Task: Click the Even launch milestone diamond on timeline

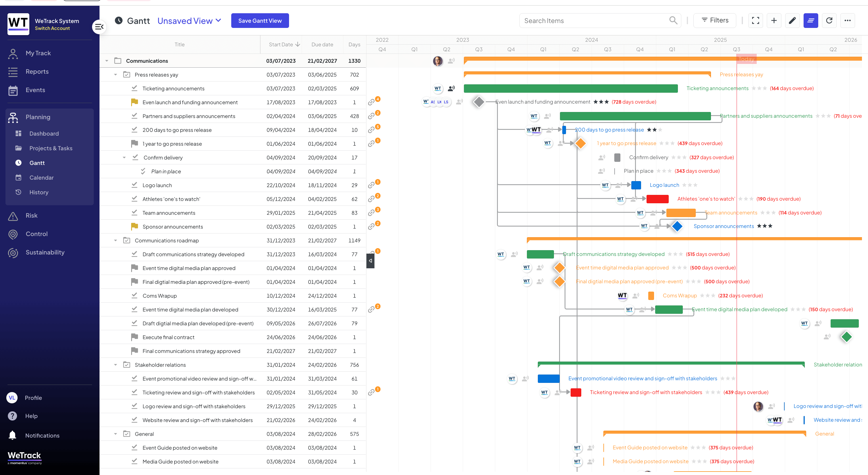Action: pos(479,102)
